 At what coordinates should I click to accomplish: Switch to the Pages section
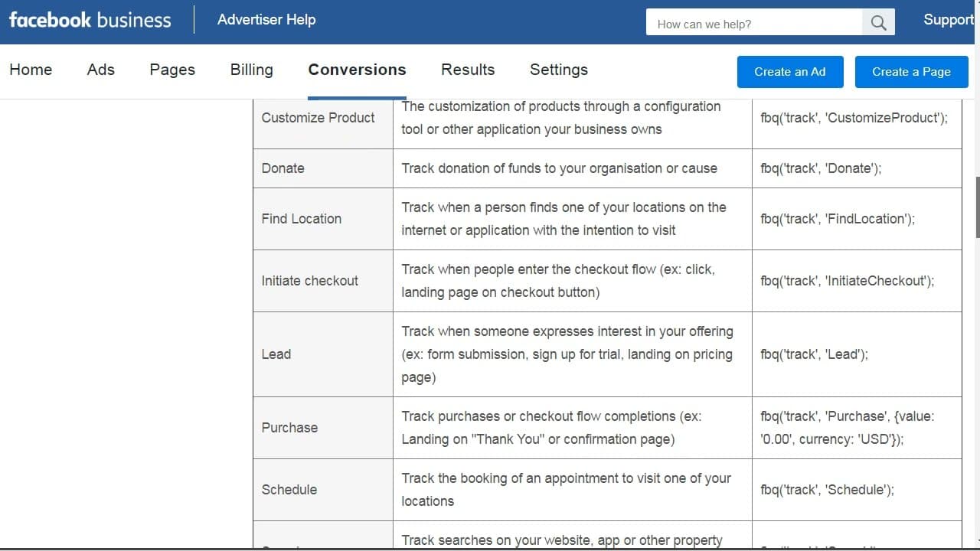point(172,70)
